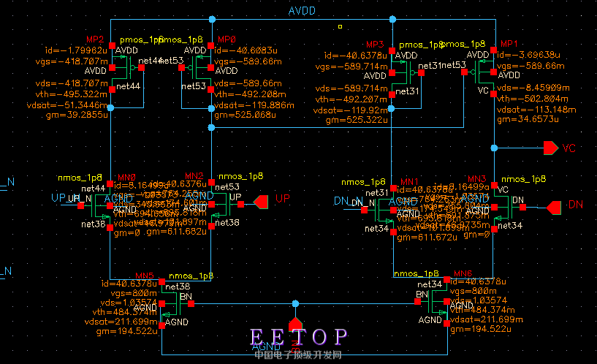597x364 pixels.
Task: Click the MN6 instance name label
Action: [x=463, y=273]
